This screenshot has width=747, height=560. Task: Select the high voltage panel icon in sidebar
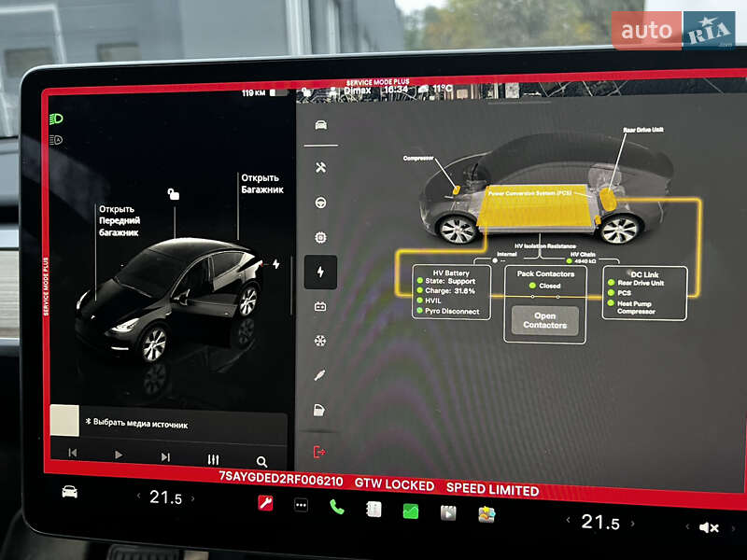321,271
